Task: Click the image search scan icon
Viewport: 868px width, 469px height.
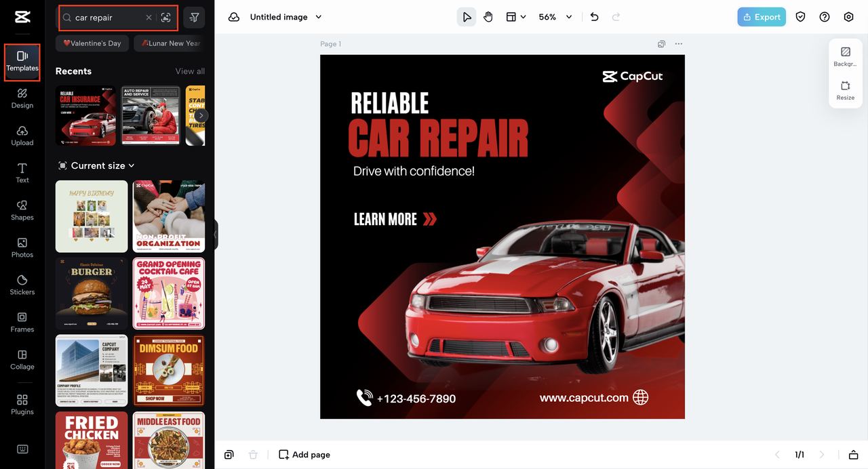Action: [166, 18]
